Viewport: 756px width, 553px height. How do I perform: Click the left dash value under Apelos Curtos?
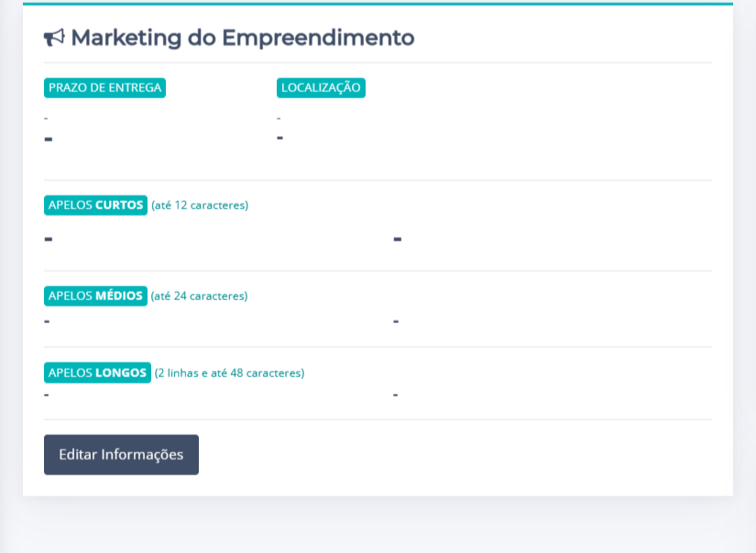pos(49,239)
